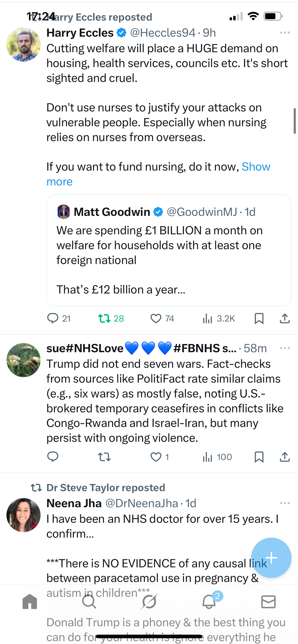This screenshot has height=644, width=298.
Task: Open the Search tab
Action: pos(89,602)
